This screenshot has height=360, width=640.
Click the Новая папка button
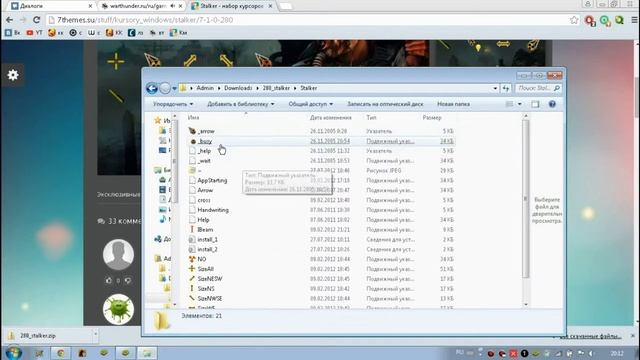453,104
